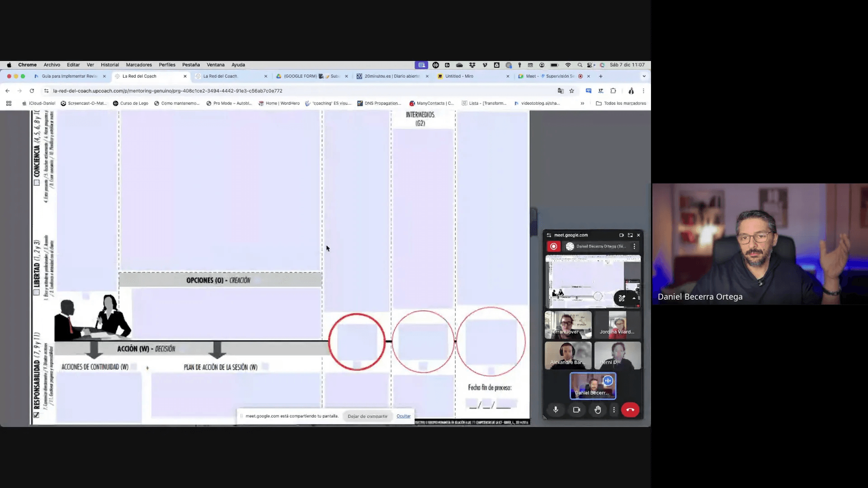Click the camera icon in Meet controls
The height and width of the screenshot is (488, 868).
tap(576, 409)
